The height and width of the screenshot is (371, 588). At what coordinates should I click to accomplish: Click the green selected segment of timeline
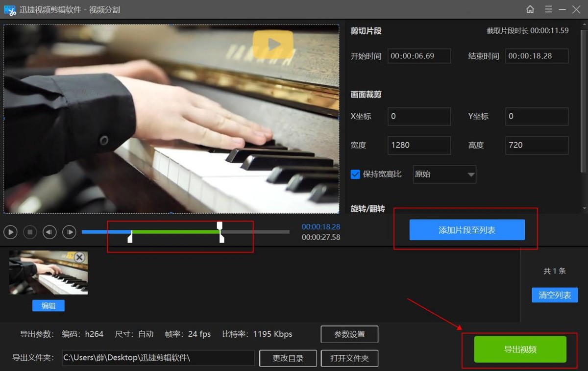point(175,232)
